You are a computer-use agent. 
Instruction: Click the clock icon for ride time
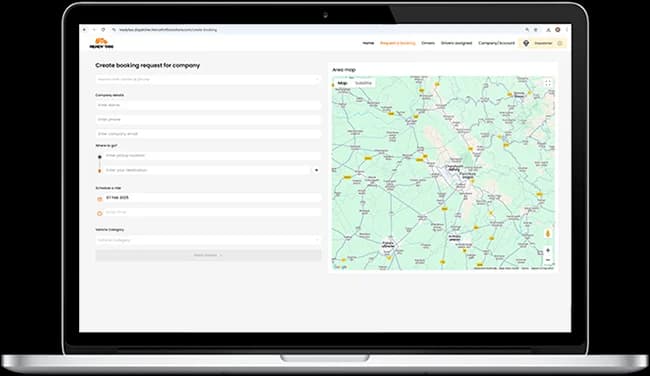(99, 213)
